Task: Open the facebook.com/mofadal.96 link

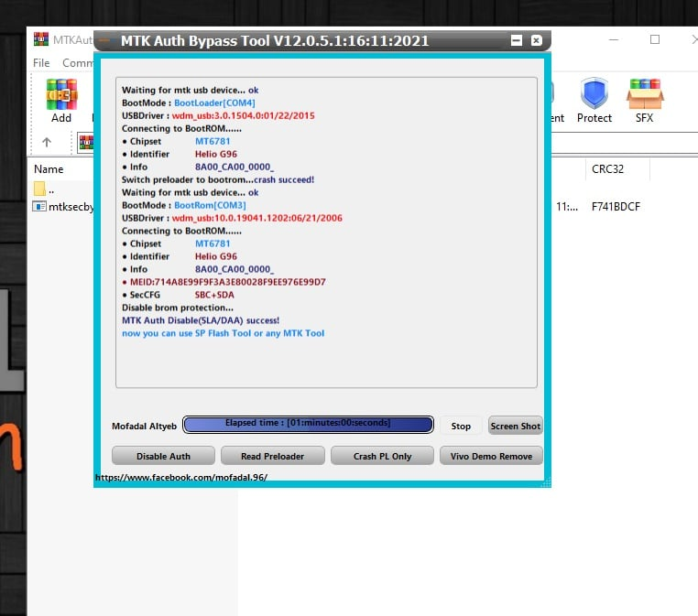Action: [x=181, y=477]
